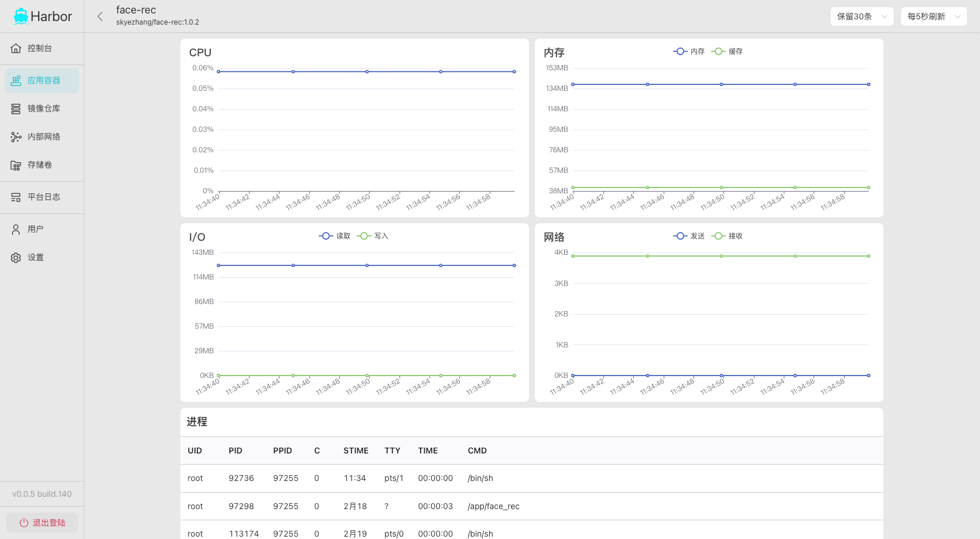Toggle the 发送 series in network chart legend
The height and width of the screenshot is (539, 980).
click(689, 236)
